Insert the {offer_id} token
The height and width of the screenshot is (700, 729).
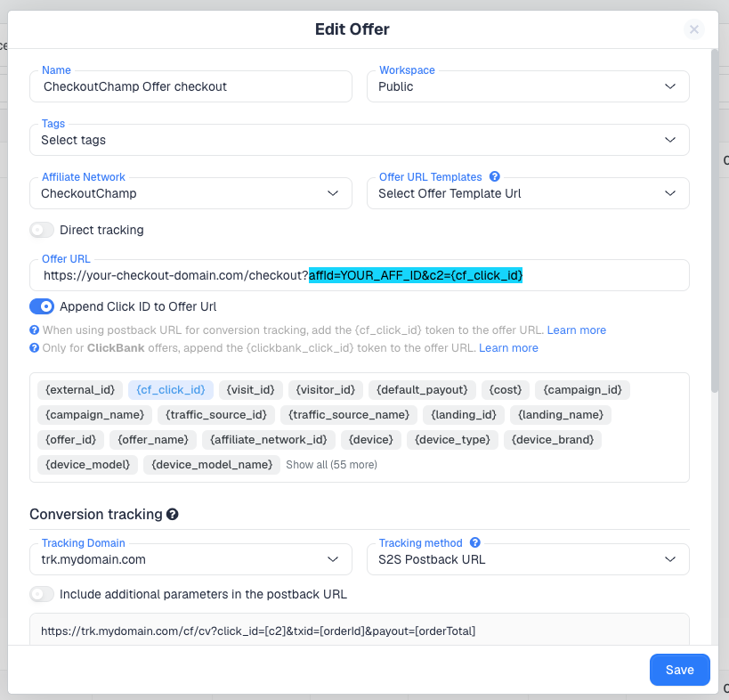pos(70,440)
